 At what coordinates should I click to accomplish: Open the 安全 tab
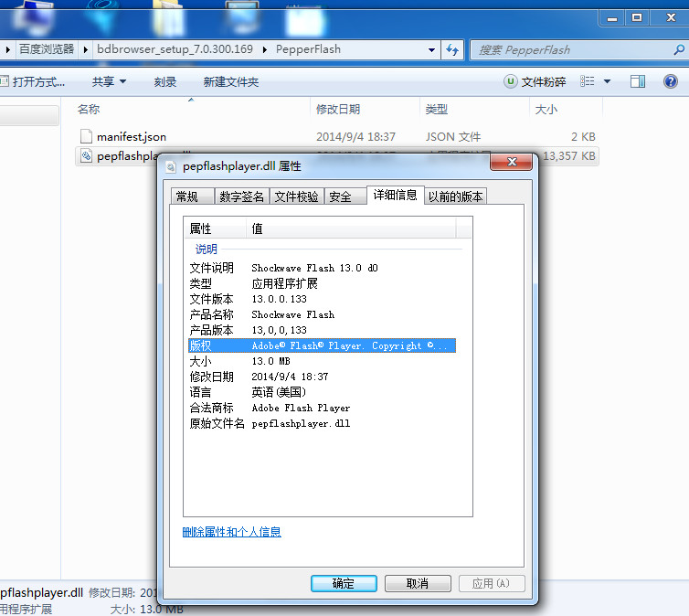pyautogui.click(x=340, y=196)
